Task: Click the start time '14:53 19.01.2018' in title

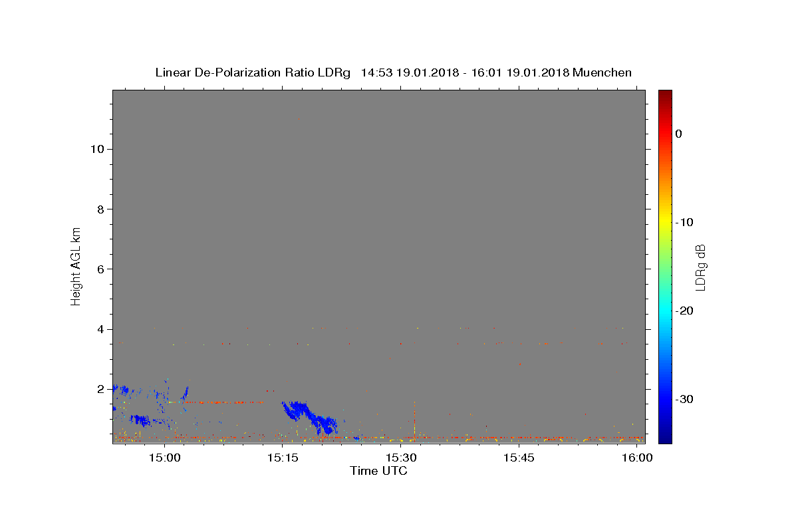Action: pyautogui.click(x=410, y=72)
